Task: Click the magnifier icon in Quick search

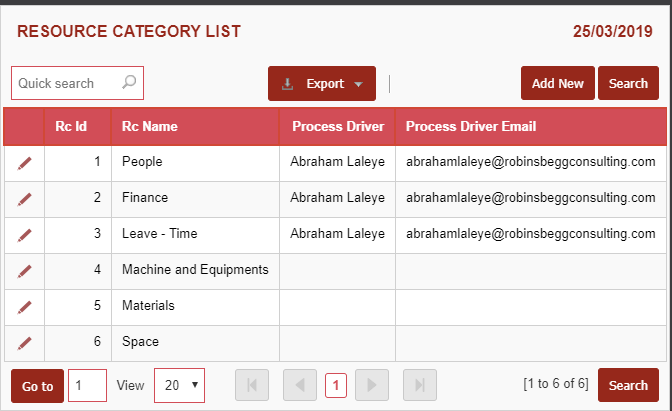Action: click(129, 83)
